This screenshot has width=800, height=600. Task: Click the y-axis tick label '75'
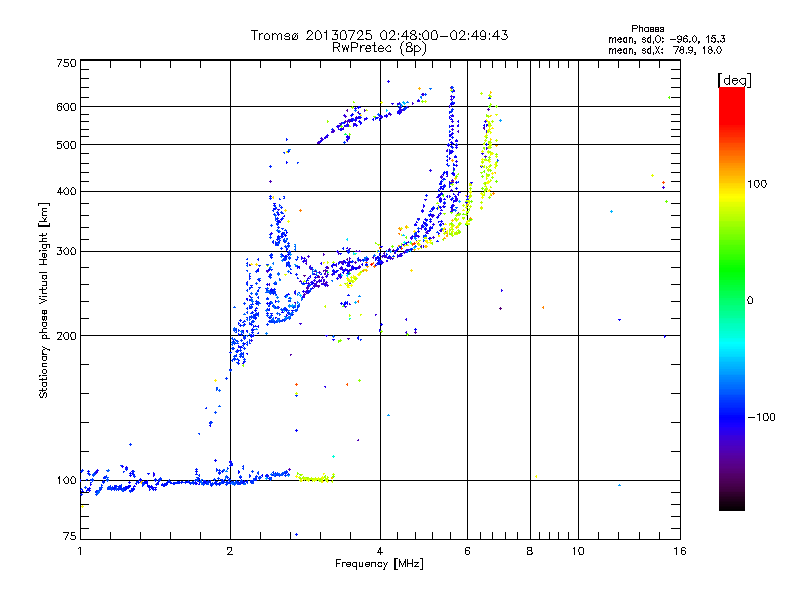70,536
